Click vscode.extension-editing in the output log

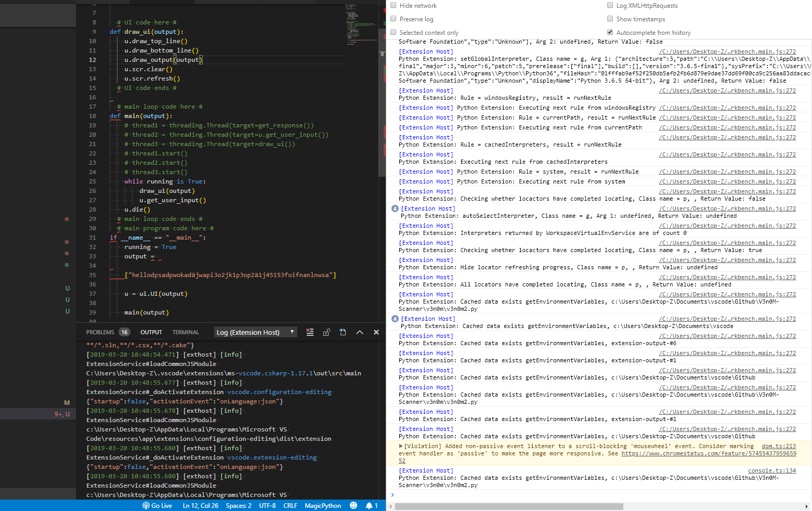272,457
